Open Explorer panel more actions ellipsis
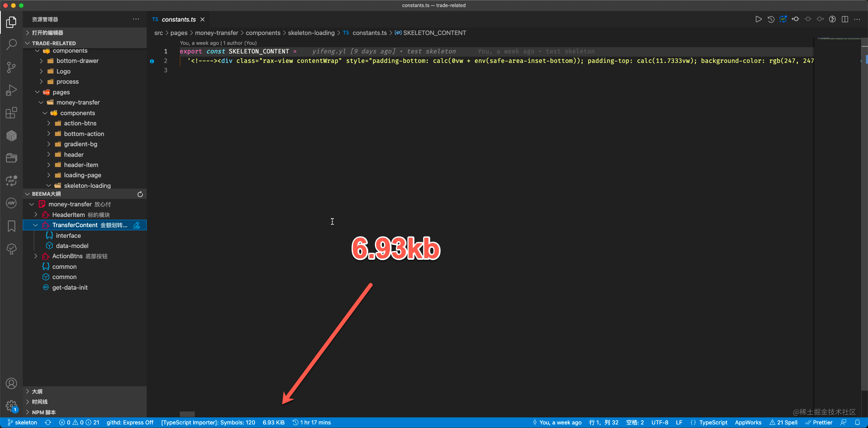 pyautogui.click(x=136, y=19)
